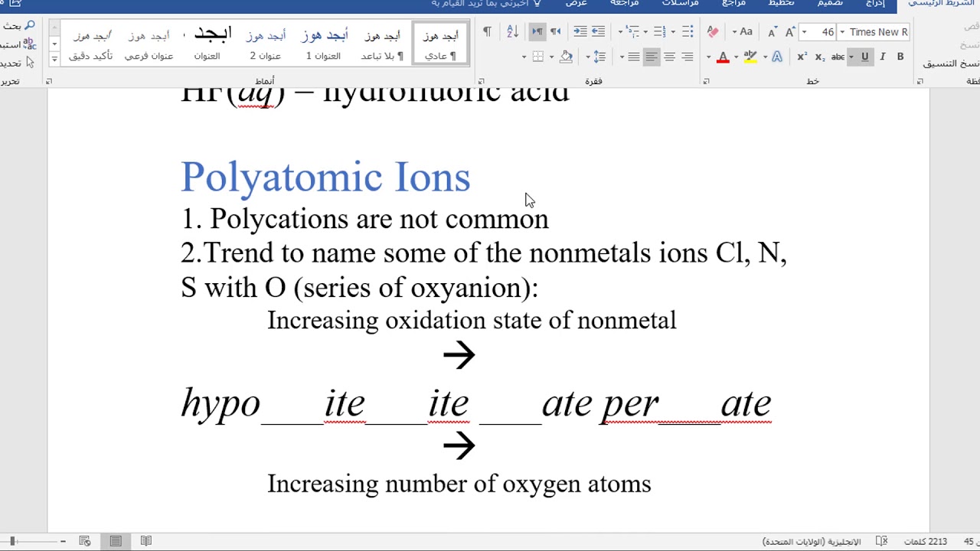Click the decrease indent icon
Image resolution: width=980 pixels, height=551 pixels.
[599, 31]
